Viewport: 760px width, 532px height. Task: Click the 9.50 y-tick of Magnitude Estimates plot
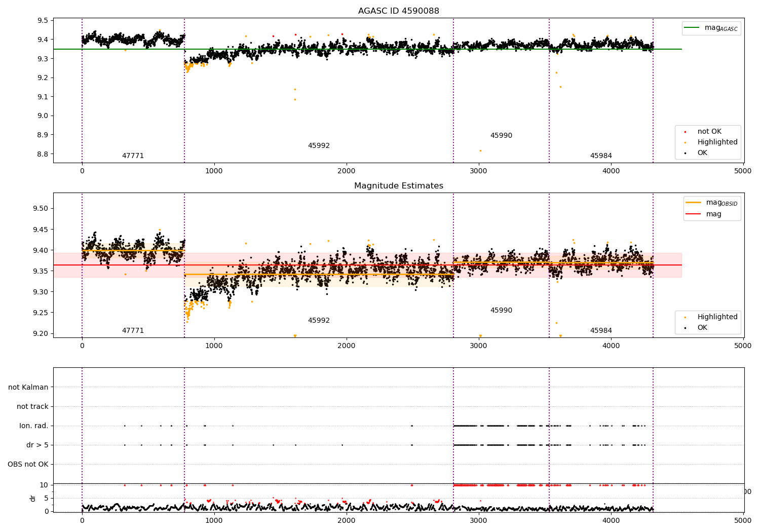click(x=40, y=209)
